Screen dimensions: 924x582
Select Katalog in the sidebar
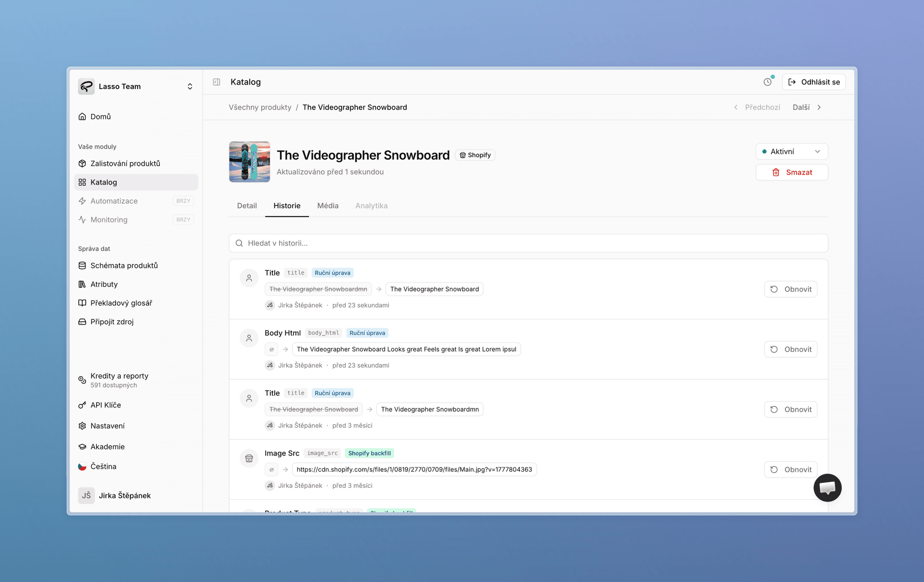pos(136,182)
